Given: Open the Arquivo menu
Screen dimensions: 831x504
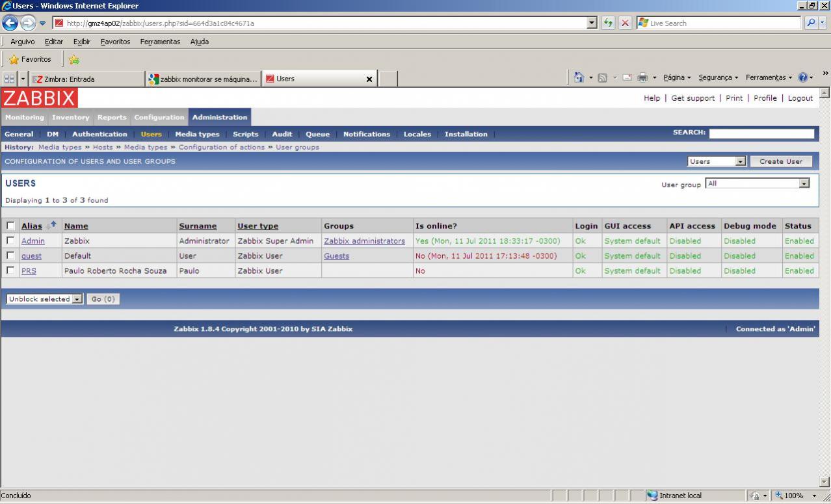Looking at the screenshot, I should tap(23, 42).
